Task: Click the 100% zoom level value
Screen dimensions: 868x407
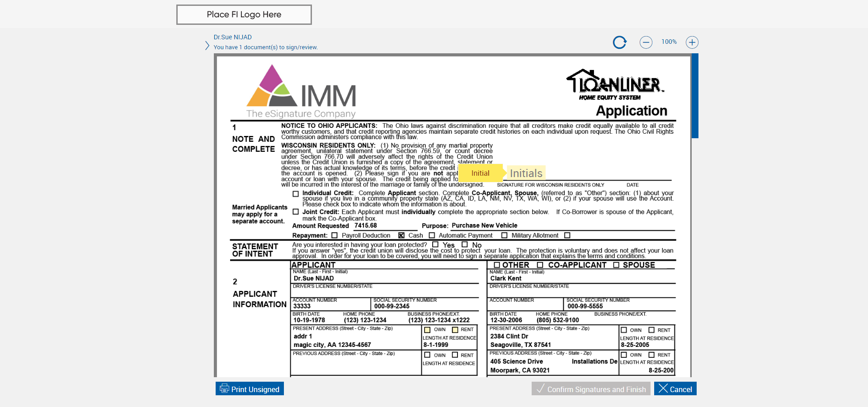Action: 669,42
